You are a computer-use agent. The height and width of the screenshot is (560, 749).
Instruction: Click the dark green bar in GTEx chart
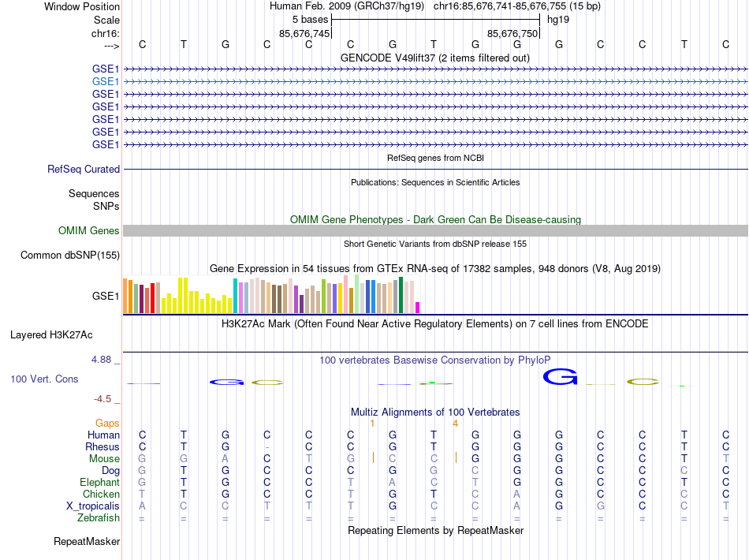click(401, 295)
